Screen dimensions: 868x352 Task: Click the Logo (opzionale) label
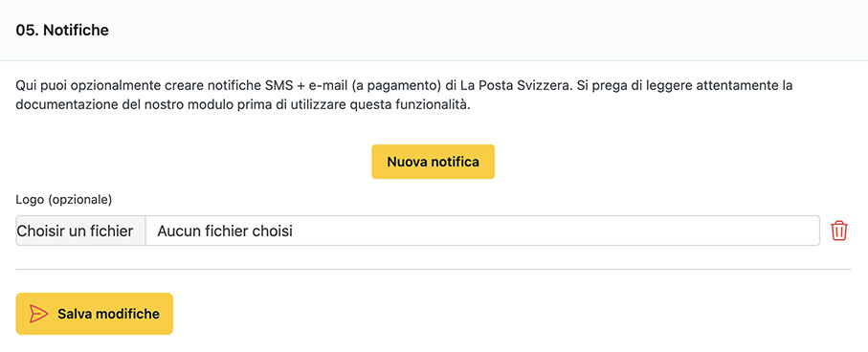pos(64,199)
